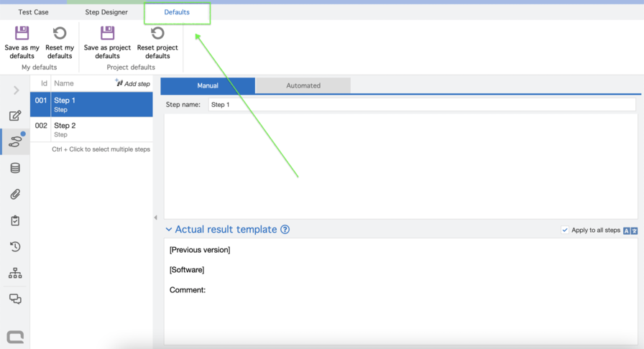Open the edit pencil sidebar icon

click(15, 116)
